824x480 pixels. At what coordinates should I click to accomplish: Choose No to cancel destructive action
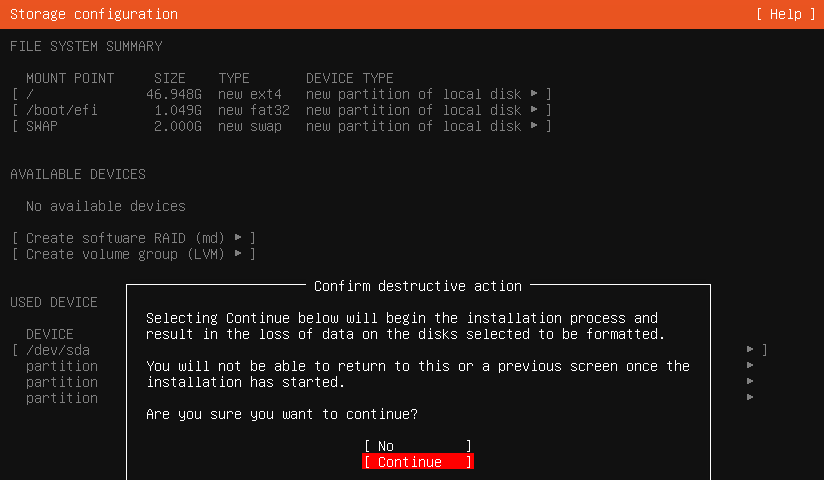coord(418,446)
